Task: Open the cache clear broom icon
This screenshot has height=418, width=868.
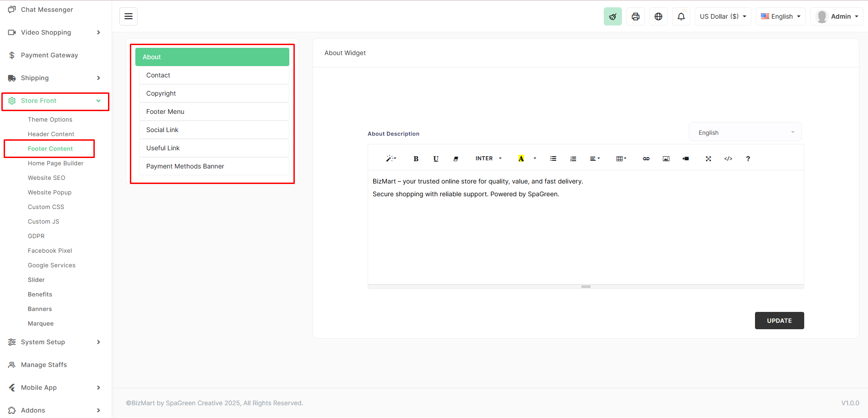Action: 613,16
